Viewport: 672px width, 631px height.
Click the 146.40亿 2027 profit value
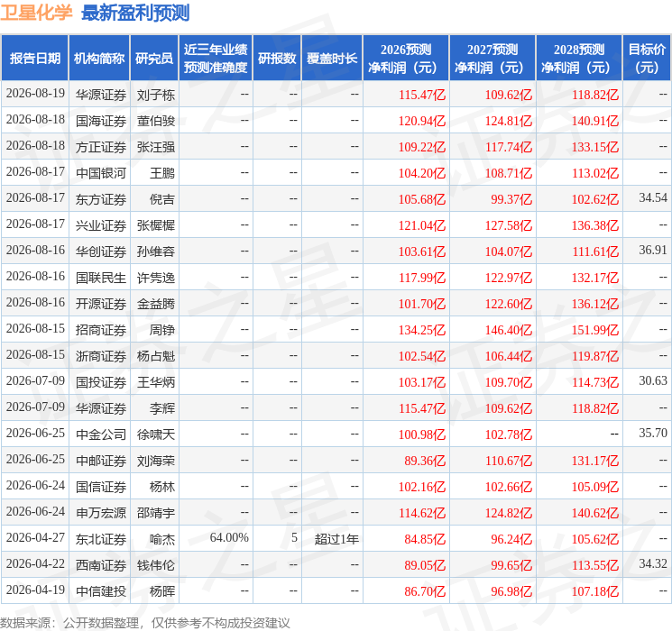coord(509,330)
